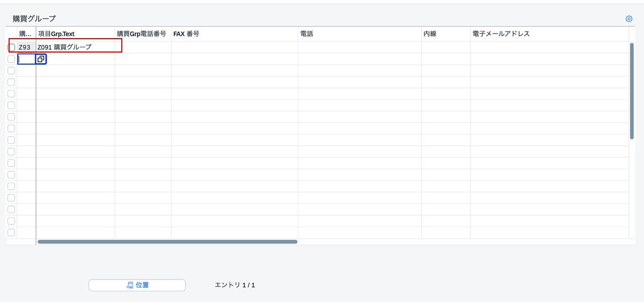
Task: Select the Z93 purchasing group cell
Action: click(x=26, y=47)
